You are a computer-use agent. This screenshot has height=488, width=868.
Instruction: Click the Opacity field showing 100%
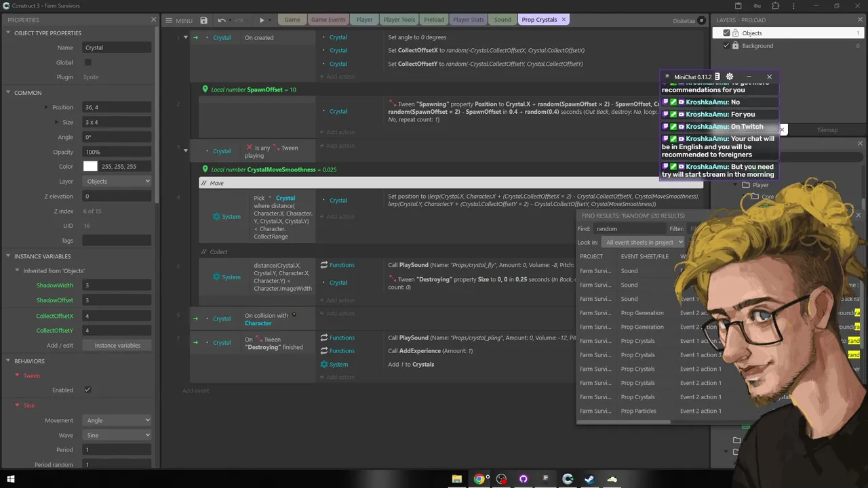coord(117,152)
